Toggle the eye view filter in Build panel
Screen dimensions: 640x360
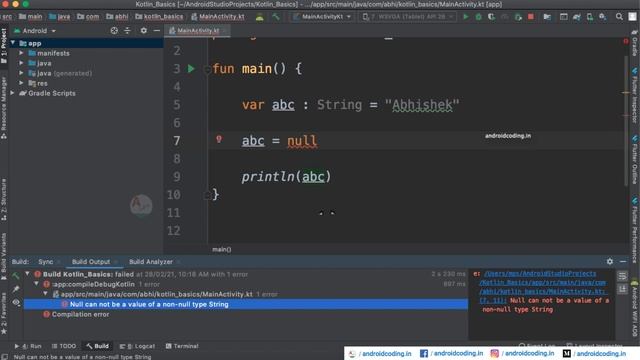point(16,302)
